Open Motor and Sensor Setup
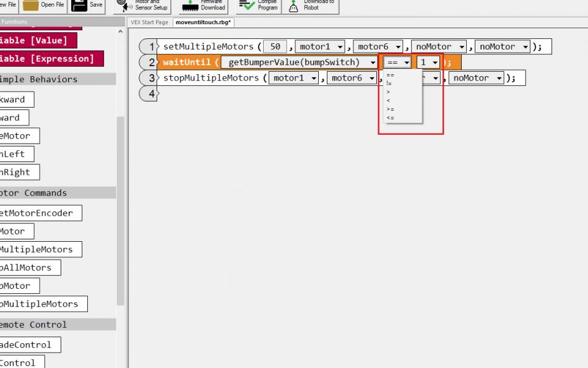This screenshot has width=588, height=368. (x=142, y=5)
